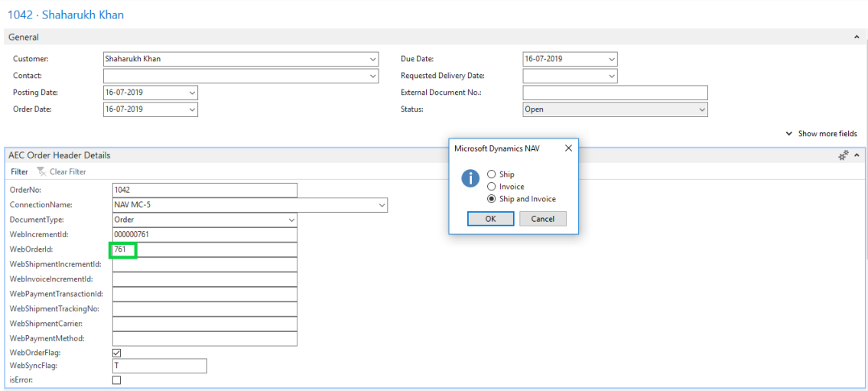Screen dimensions: 868x391
Task: Open the Customer dropdown list
Action: pyautogui.click(x=372, y=59)
